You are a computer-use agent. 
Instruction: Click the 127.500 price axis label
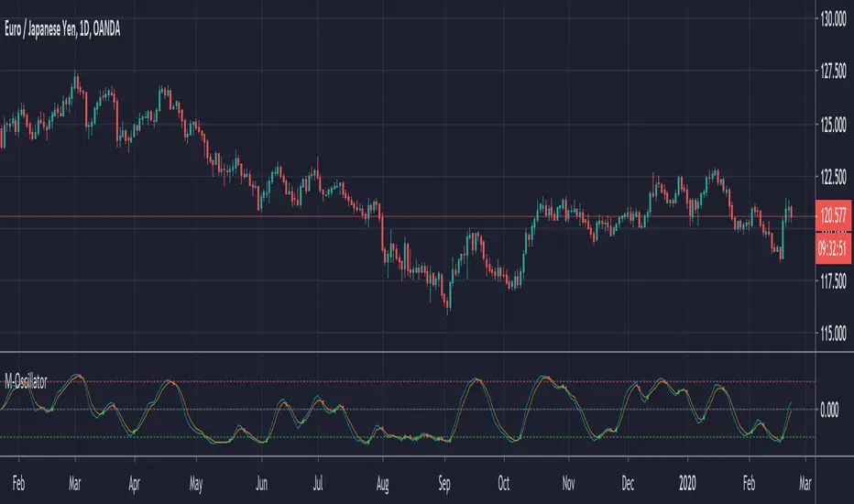(x=833, y=71)
